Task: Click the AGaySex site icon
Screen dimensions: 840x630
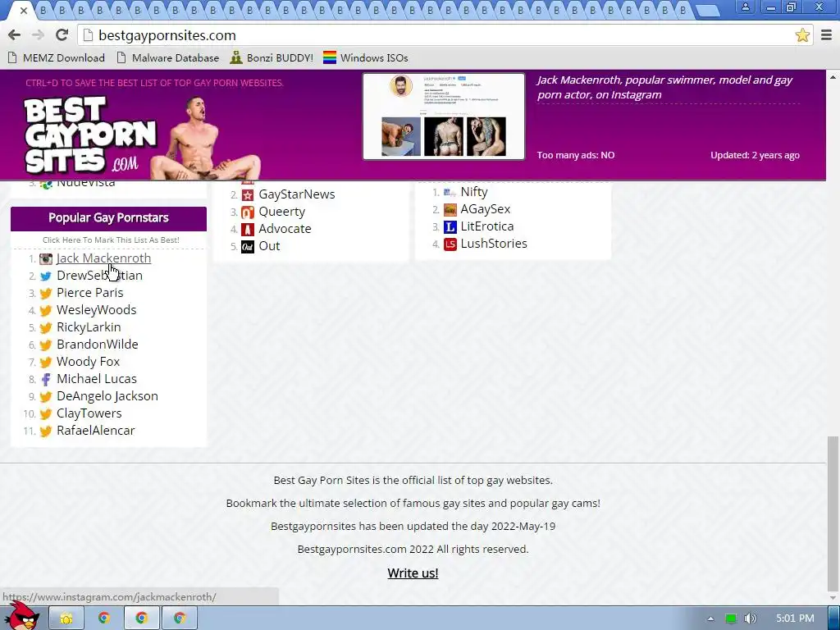Action: pyautogui.click(x=450, y=210)
